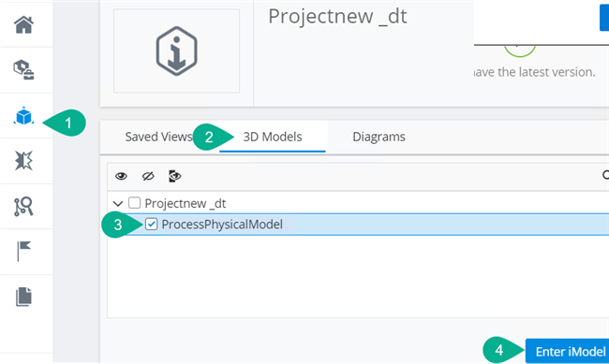Screen dimensions: 609x364
Task: Switch to the Diagrams tab
Action: (x=379, y=137)
